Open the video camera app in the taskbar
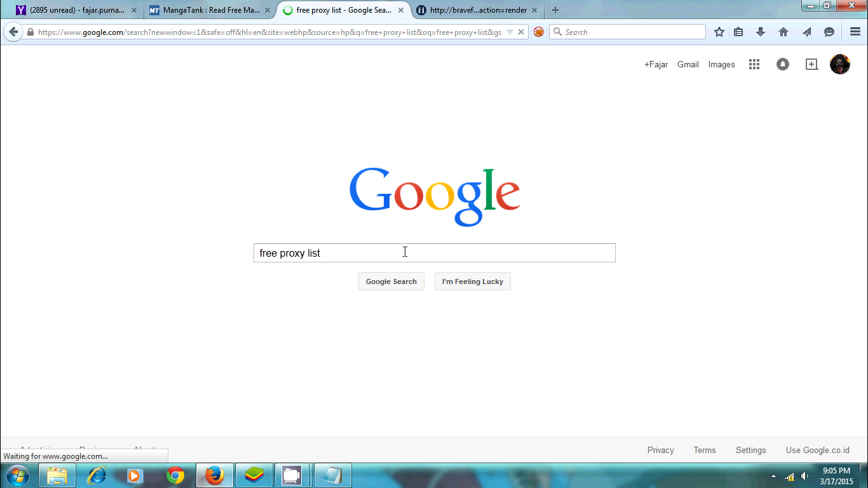 point(292,475)
